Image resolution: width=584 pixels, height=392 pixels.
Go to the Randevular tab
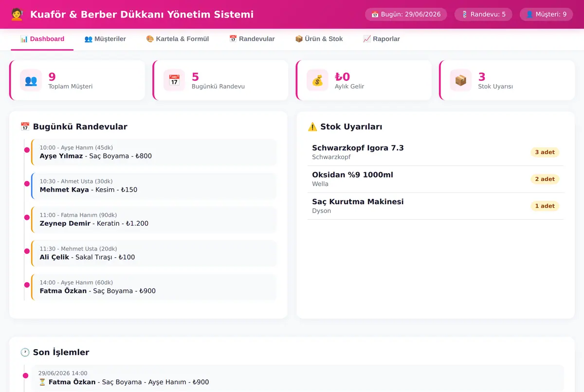(x=252, y=39)
